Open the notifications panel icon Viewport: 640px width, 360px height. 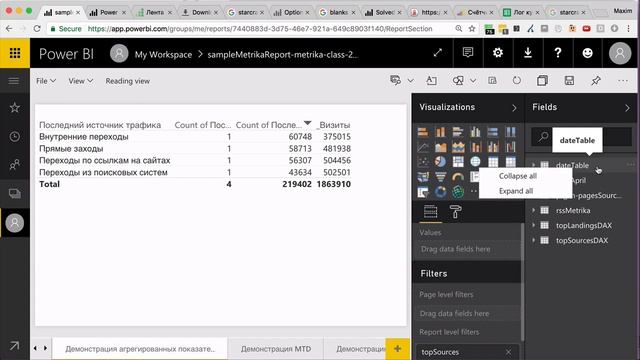tap(468, 53)
